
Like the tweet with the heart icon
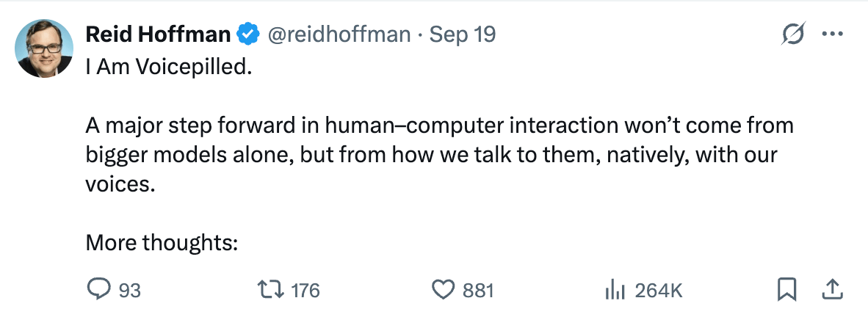[443, 291]
